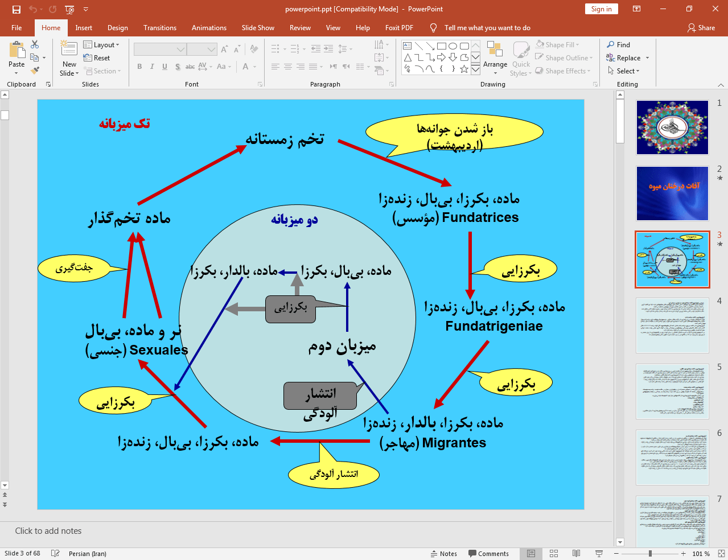Image resolution: width=728 pixels, height=560 pixels.
Task: Open the font name combo box
Action: point(160,50)
